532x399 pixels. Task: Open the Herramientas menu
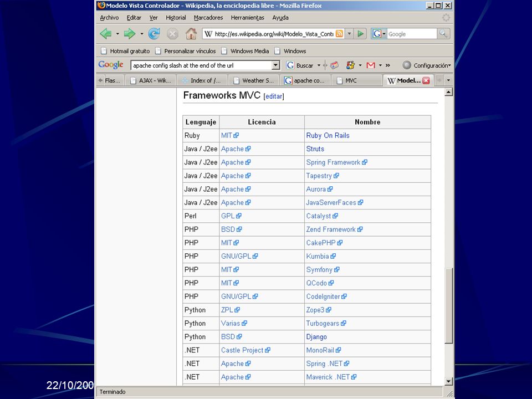[x=247, y=18]
